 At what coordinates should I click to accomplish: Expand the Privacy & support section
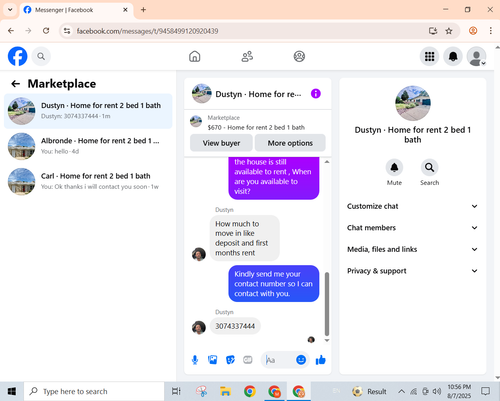413,271
